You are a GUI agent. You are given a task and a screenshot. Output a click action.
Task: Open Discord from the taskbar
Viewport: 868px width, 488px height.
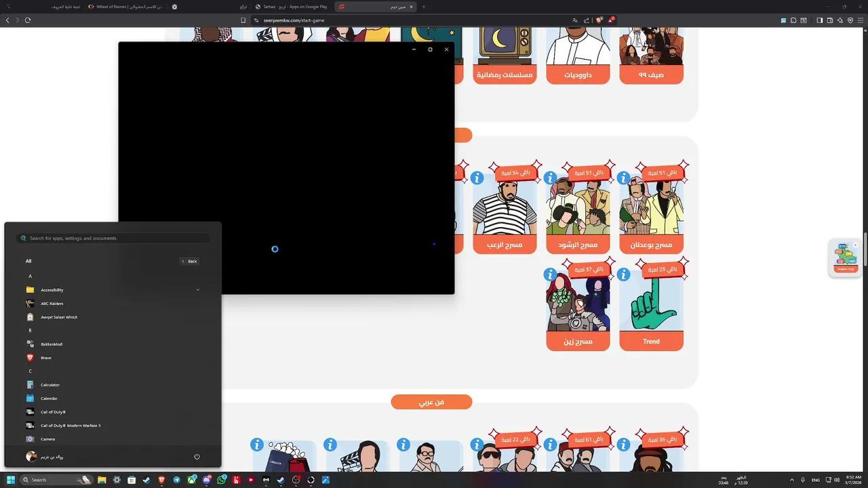pyautogui.click(x=207, y=480)
